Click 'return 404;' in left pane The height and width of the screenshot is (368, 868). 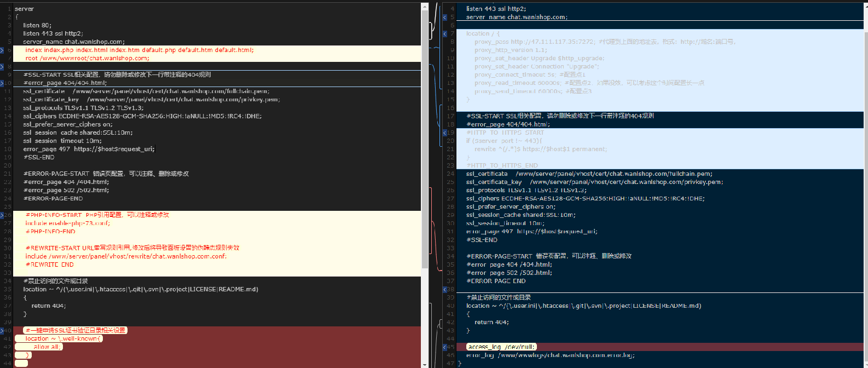(x=49, y=306)
